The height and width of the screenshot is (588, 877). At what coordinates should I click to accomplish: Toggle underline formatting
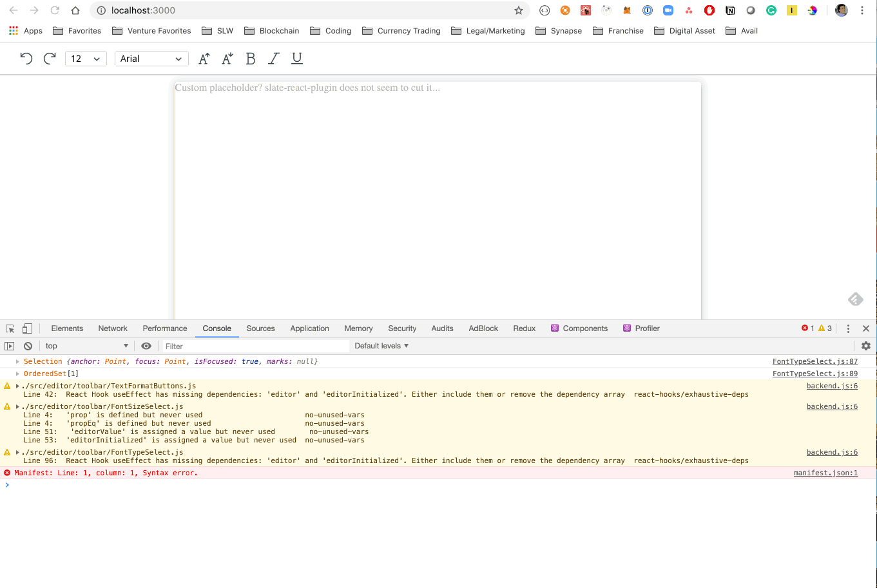(297, 59)
